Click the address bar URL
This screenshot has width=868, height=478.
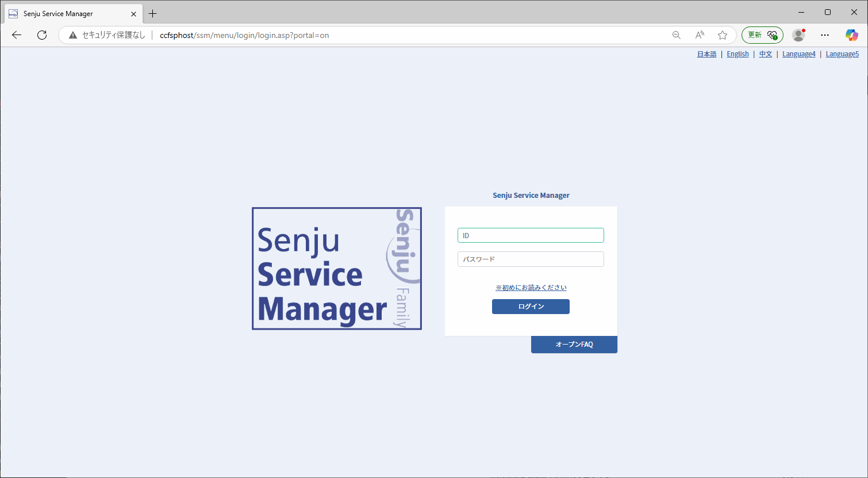tap(244, 35)
